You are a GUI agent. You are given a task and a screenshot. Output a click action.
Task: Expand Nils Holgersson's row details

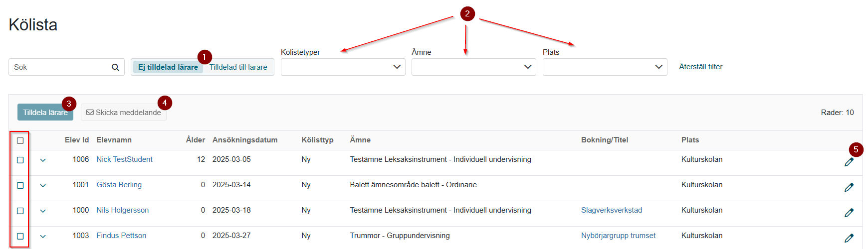[x=43, y=211]
